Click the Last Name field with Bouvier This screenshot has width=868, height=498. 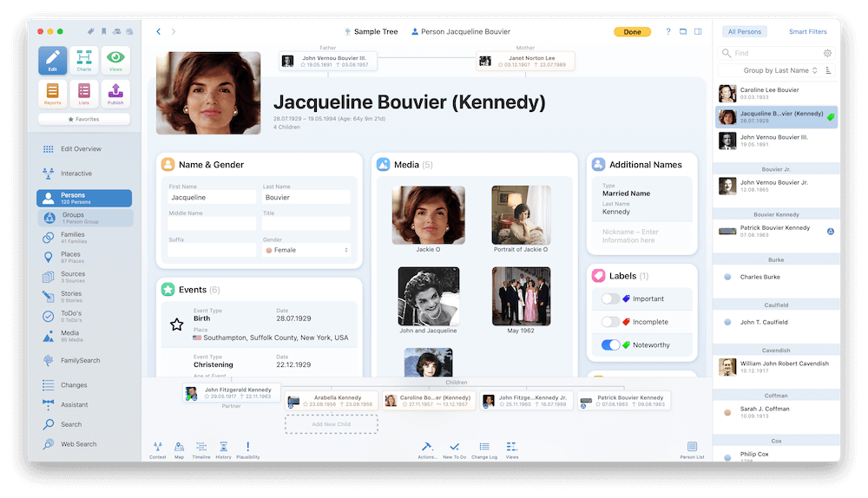pos(306,198)
